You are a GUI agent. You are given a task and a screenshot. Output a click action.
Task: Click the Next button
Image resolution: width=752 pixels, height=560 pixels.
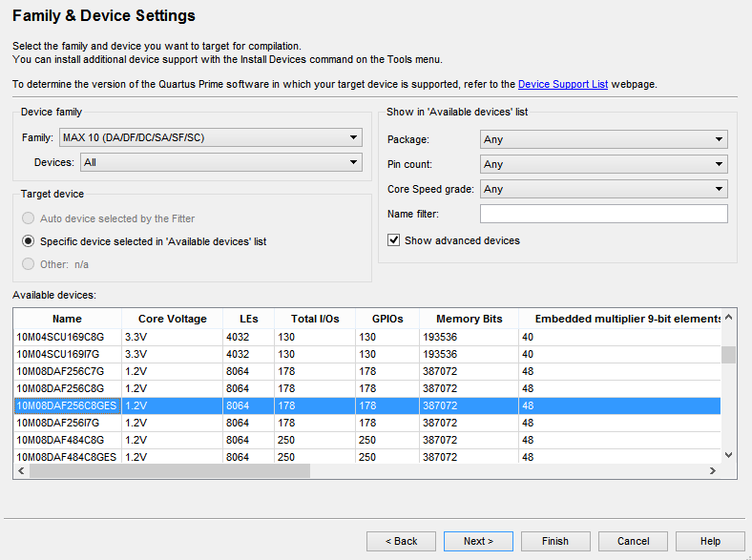[479, 541]
